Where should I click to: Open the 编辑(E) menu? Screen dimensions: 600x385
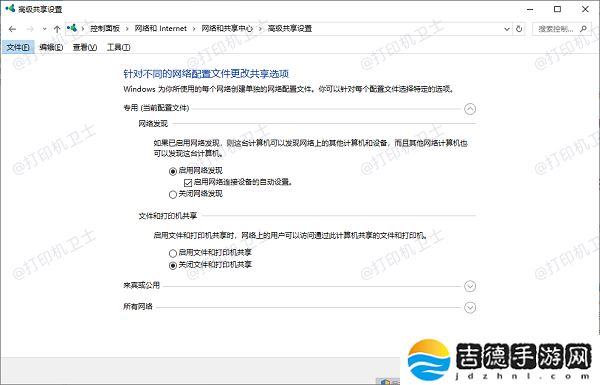pos(51,47)
